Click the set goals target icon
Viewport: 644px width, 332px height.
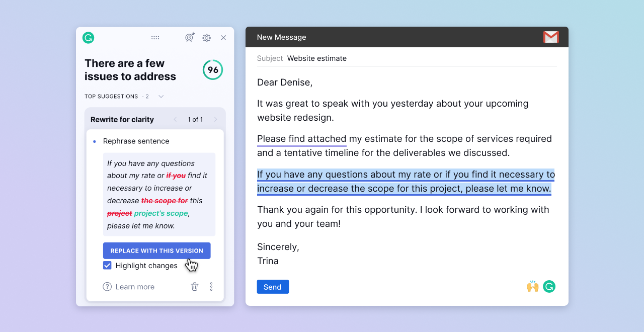tap(189, 37)
